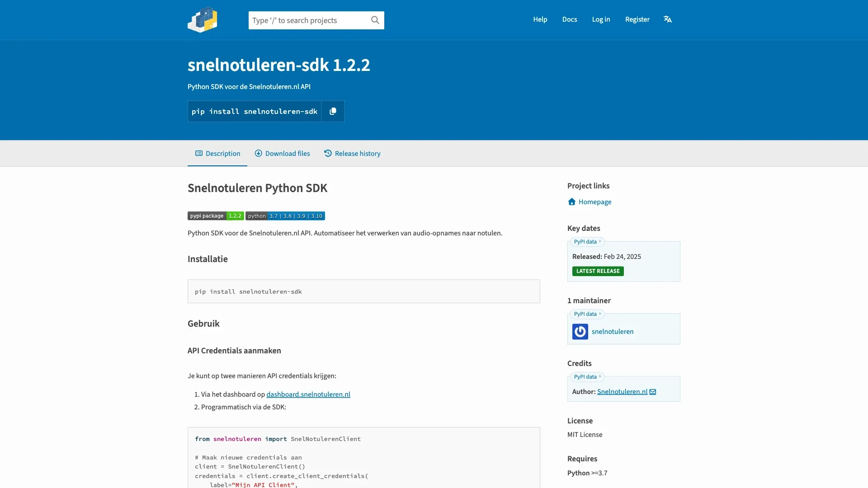Click the search magnifier icon

point(375,20)
